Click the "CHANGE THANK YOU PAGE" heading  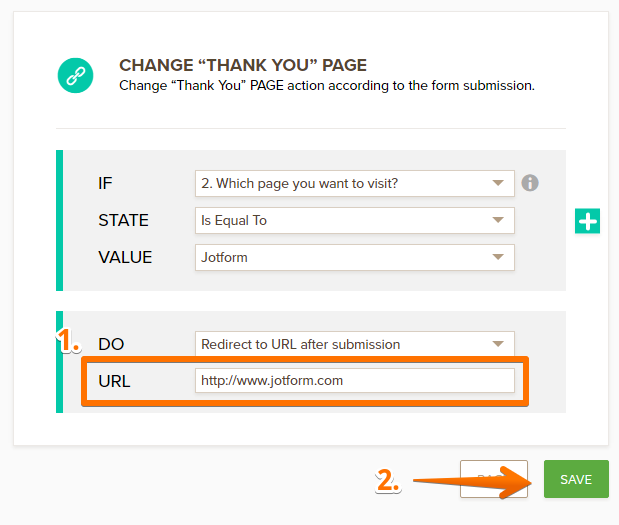243,65
